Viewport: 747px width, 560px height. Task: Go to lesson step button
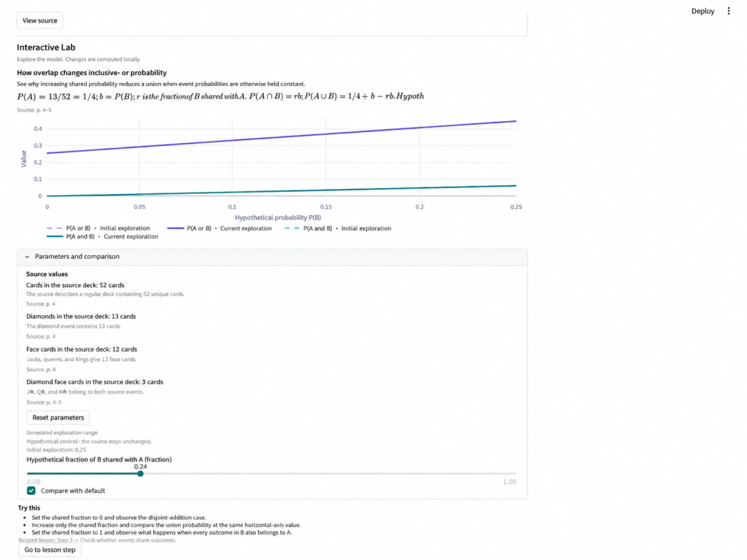pyautogui.click(x=50, y=550)
